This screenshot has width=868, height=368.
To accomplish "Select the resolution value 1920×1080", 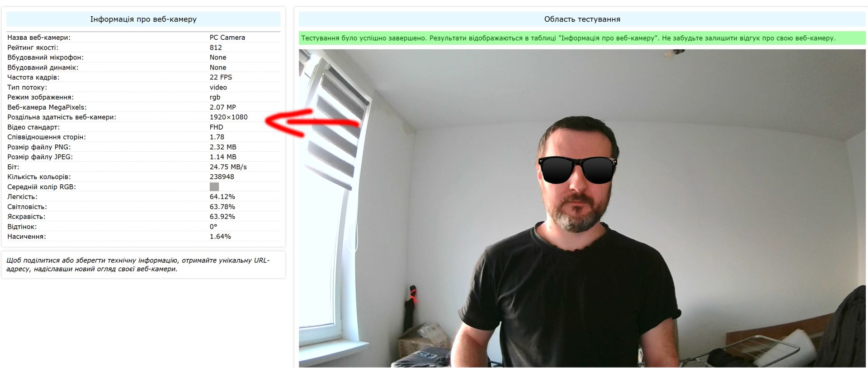I will [229, 117].
